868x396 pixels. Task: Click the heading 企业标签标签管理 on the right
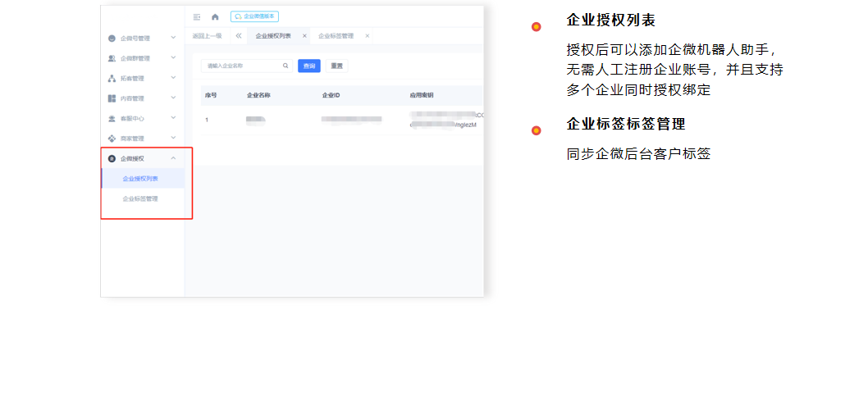[626, 124]
